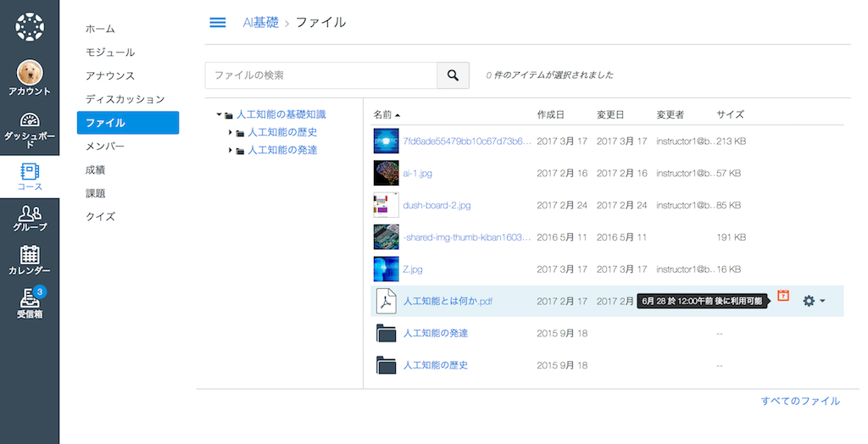The height and width of the screenshot is (444, 868).
Task: Select 人工知能の基礎知識 in folder tree
Action: click(x=281, y=114)
